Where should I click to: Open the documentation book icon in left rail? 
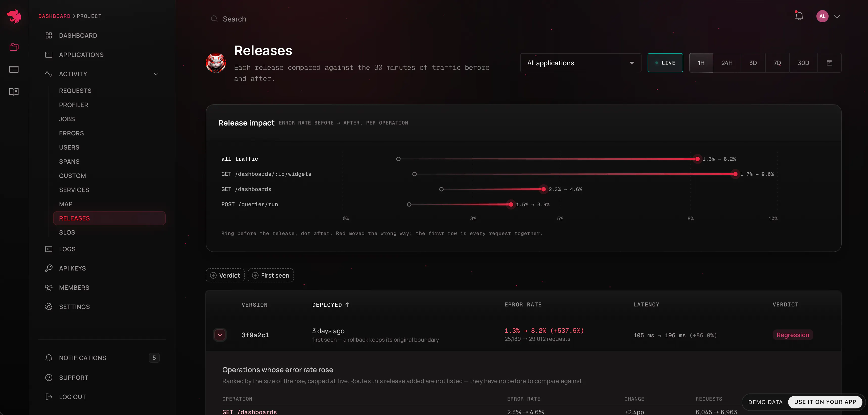click(x=14, y=92)
